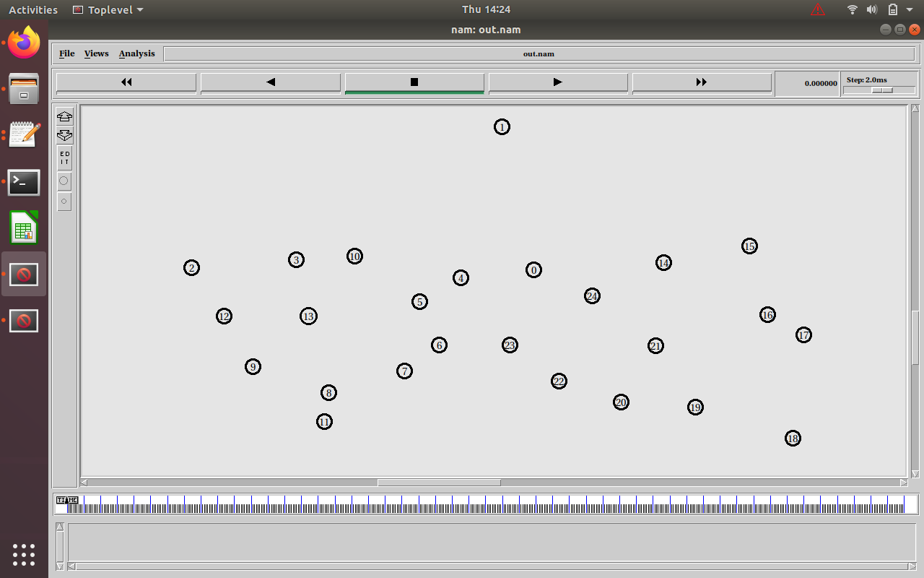Open the Views menu
Screen dimensions: 924x578
96,53
